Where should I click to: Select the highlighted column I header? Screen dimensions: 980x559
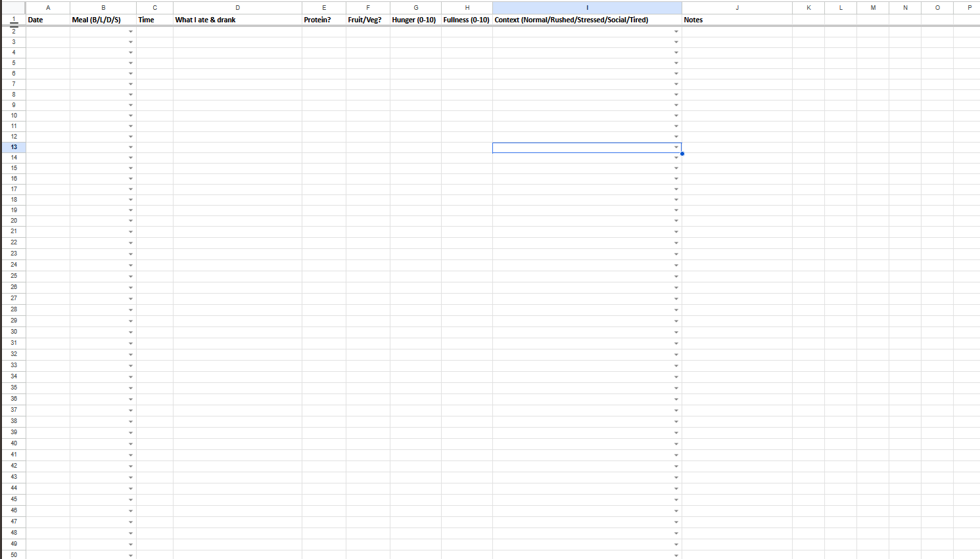588,7
